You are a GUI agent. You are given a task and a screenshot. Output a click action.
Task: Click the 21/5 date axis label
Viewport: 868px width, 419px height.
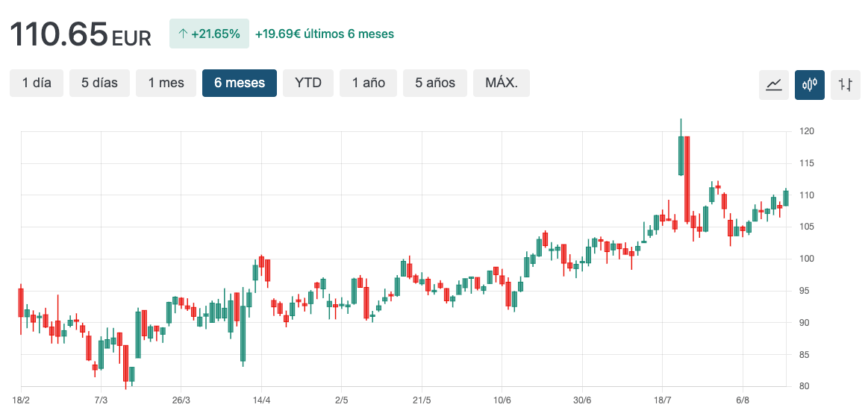pos(422,400)
